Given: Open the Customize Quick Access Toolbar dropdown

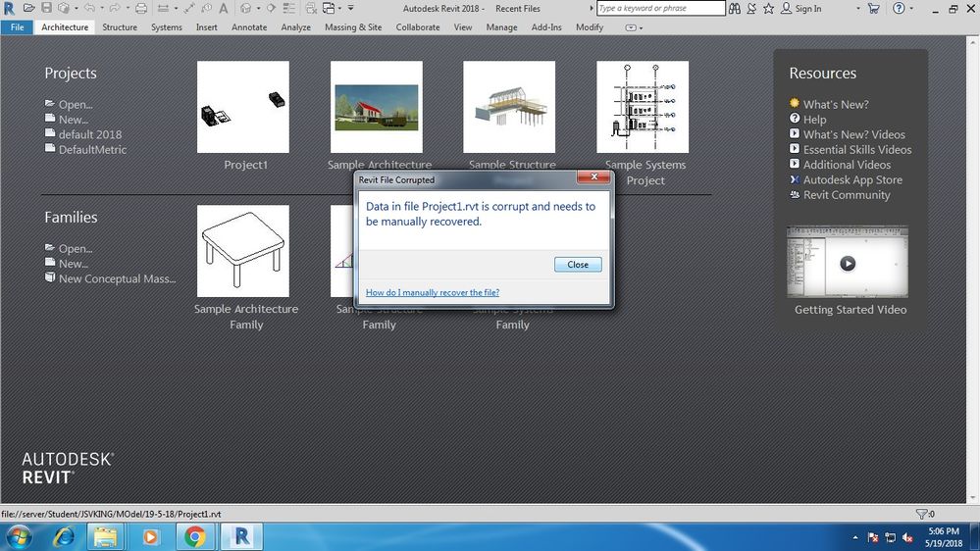Looking at the screenshot, I should click(x=350, y=8).
